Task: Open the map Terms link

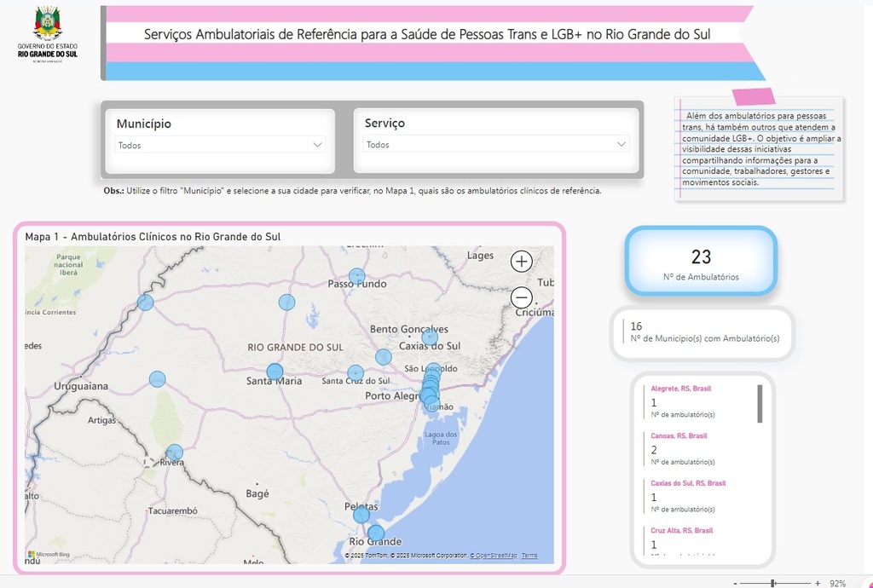Action: [x=529, y=556]
